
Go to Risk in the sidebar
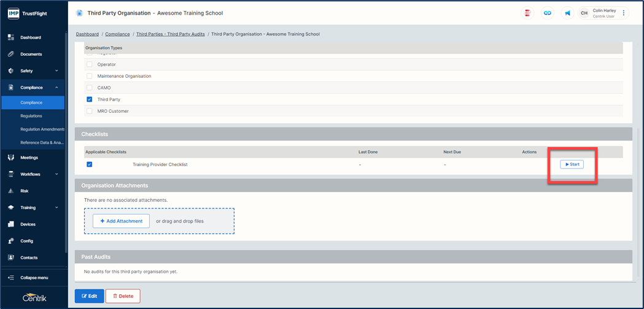(25, 191)
